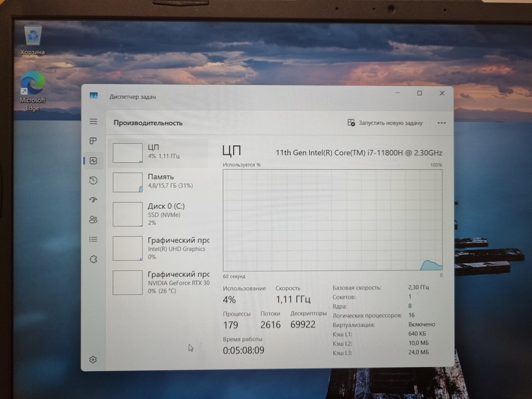Click the 'Время работы' label
This screenshot has height=399, width=532.
pos(243,339)
